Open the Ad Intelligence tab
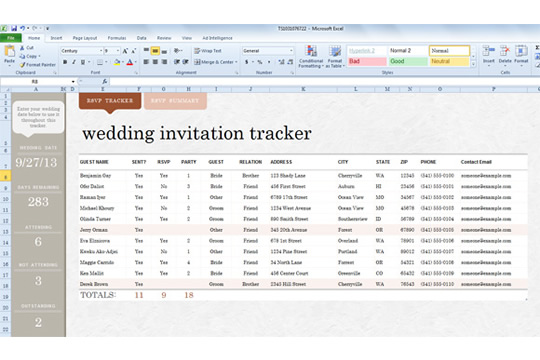The width and height of the screenshot is (540, 360). 217,38
